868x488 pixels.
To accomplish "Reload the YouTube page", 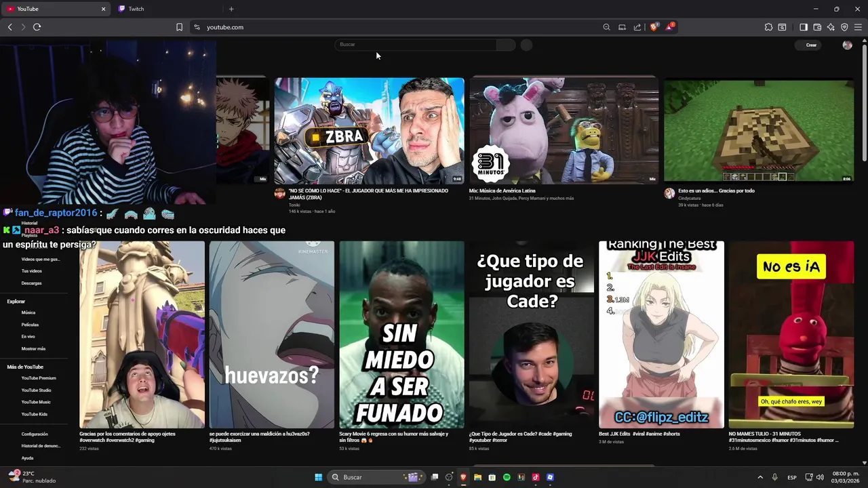I will click(x=37, y=27).
